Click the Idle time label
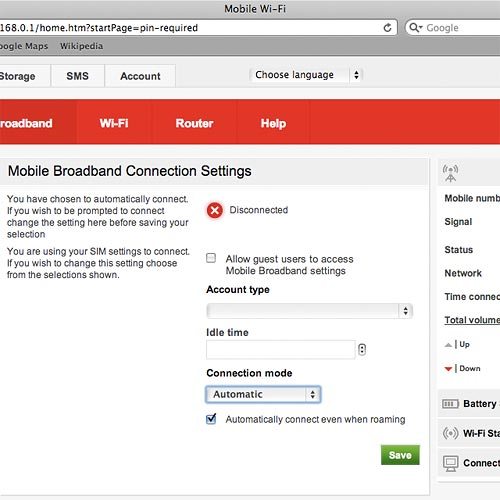Image resolution: width=500 pixels, height=500 pixels. point(227,332)
